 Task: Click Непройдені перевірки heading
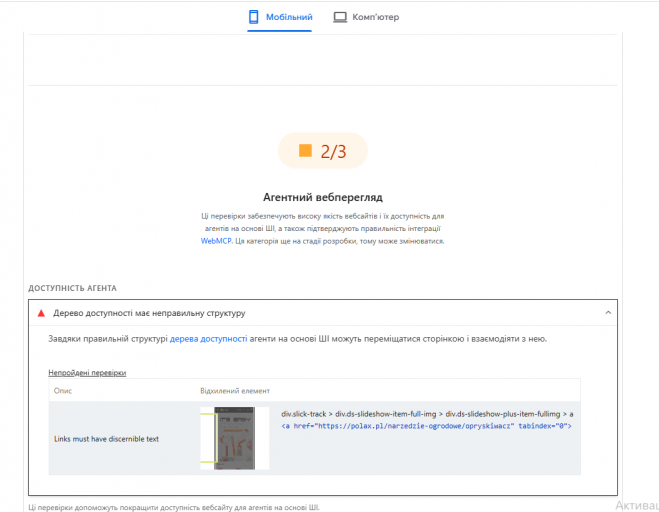[x=87, y=373]
